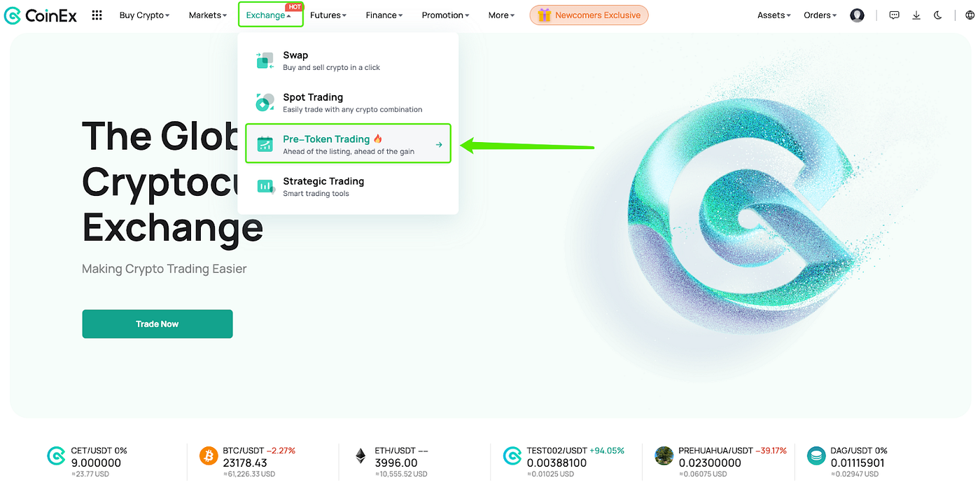Expand the Assets dropdown
Screen dimensions: 980x487
pos(773,15)
